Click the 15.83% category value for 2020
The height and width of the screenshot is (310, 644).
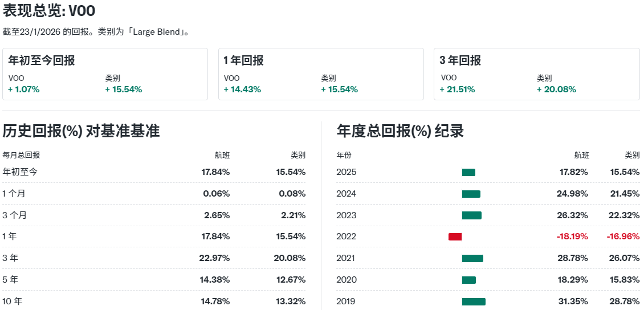click(625, 280)
